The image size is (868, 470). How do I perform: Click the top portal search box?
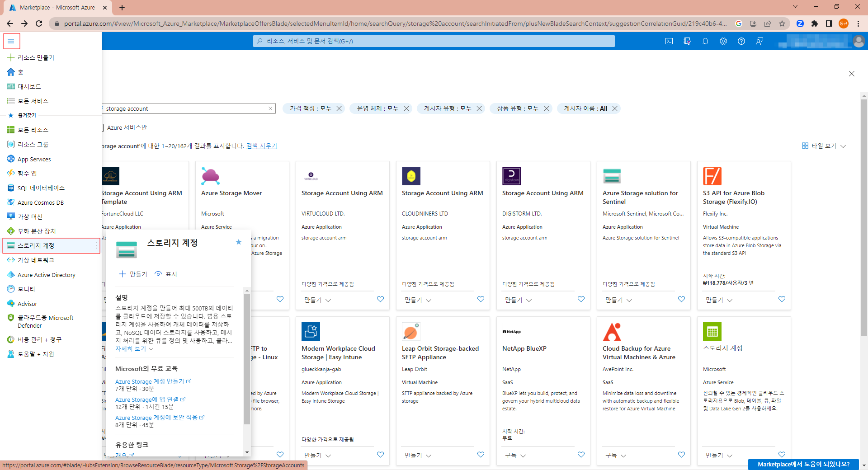pos(434,41)
